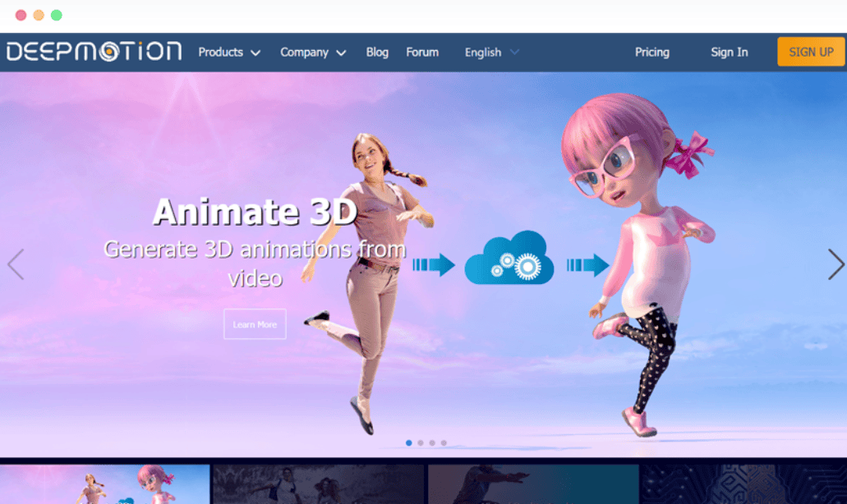
Task: Click the beach group dancing thumbnail
Action: 319,483
